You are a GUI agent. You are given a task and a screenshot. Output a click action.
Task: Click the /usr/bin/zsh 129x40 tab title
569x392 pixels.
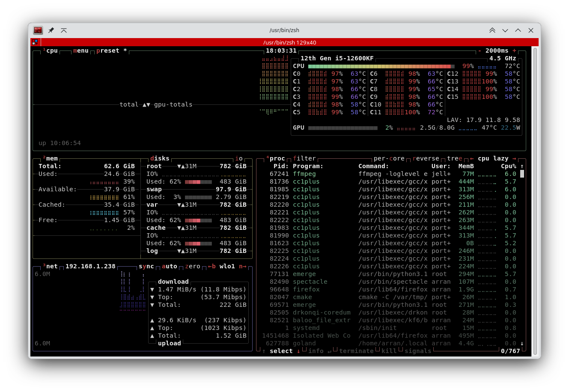click(x=289, y=42)
